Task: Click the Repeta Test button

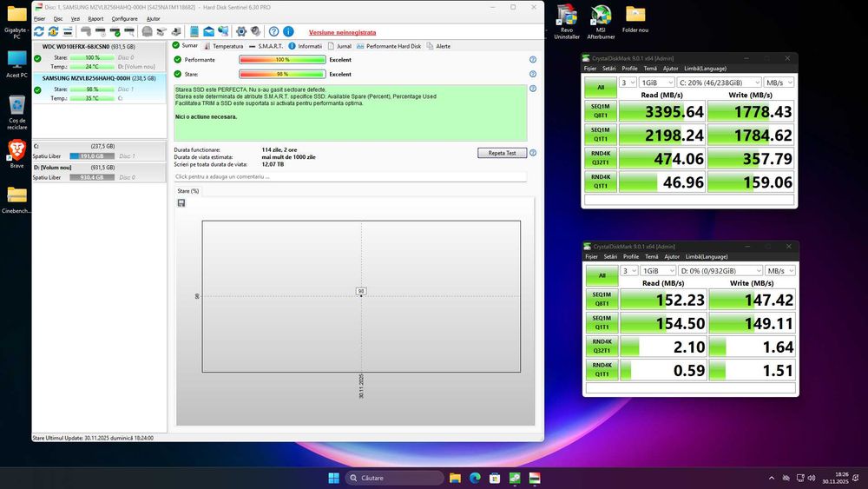Action: [502, 153]
